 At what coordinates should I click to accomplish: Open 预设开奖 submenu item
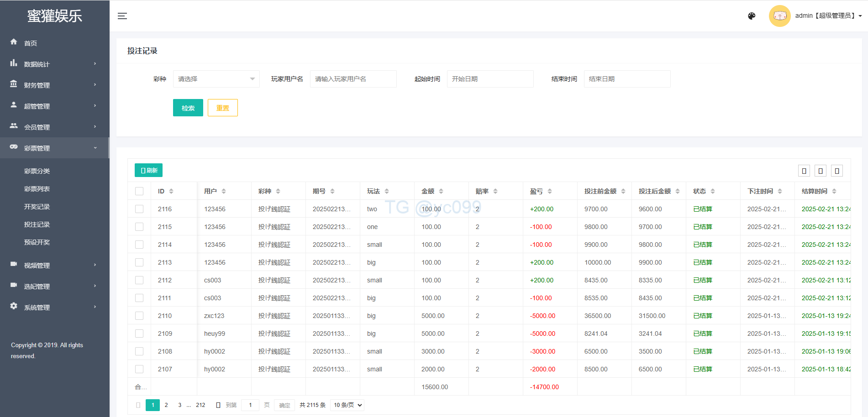point(37,242)
